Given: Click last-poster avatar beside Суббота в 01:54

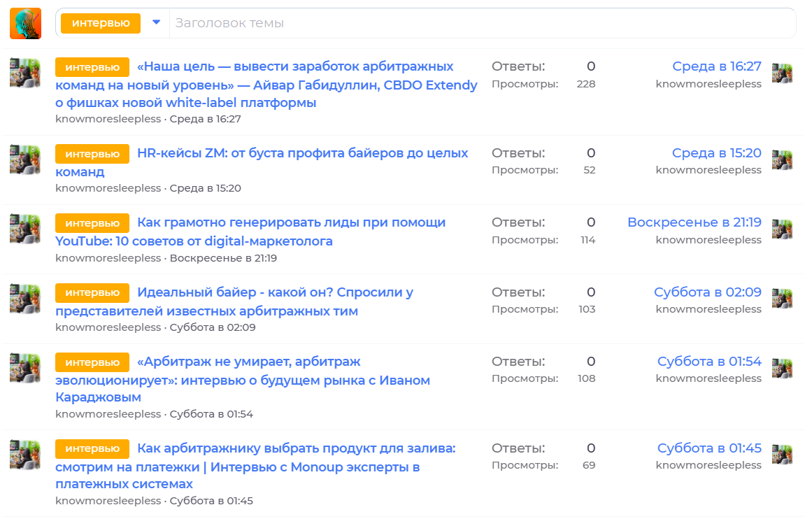Looking at the screenshot, I should 782,369.
